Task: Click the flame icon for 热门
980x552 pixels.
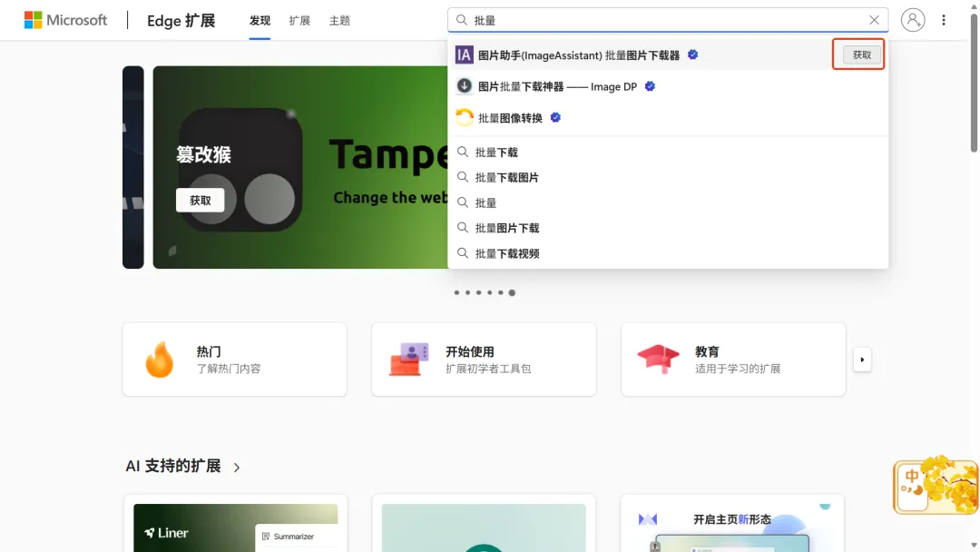Action: click(x=160, y=360)
